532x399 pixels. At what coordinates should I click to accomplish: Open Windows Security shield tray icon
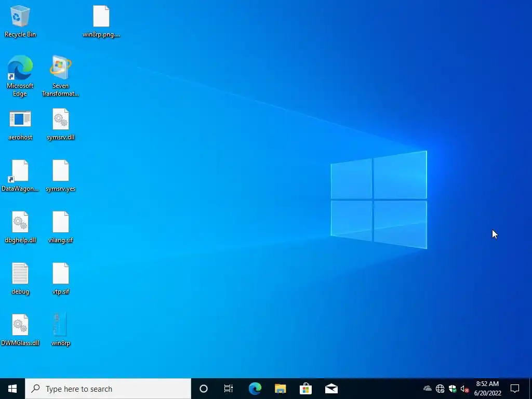[453, 389]
